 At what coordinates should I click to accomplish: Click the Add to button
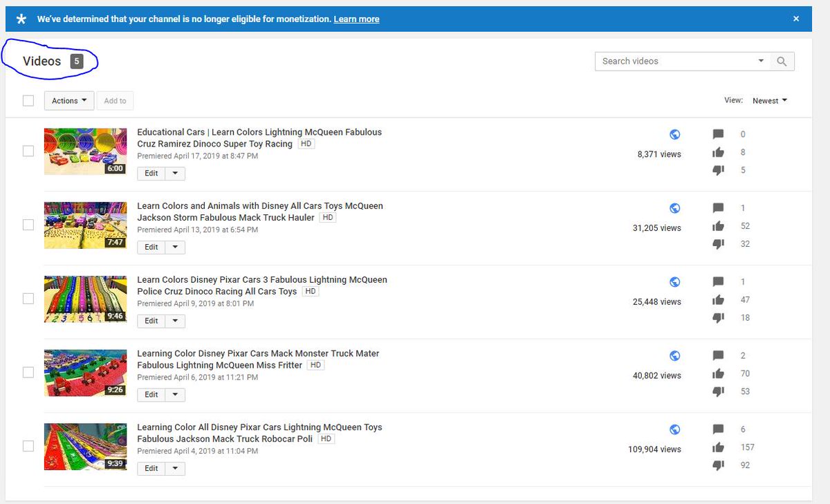(115, 101)
